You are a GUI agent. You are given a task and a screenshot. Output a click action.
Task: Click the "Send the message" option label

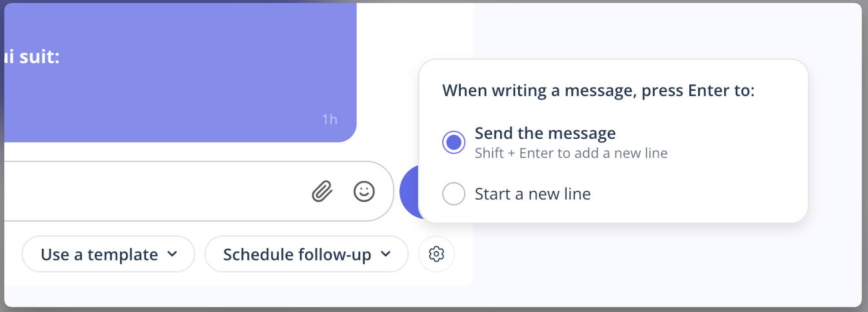(545, 133)
